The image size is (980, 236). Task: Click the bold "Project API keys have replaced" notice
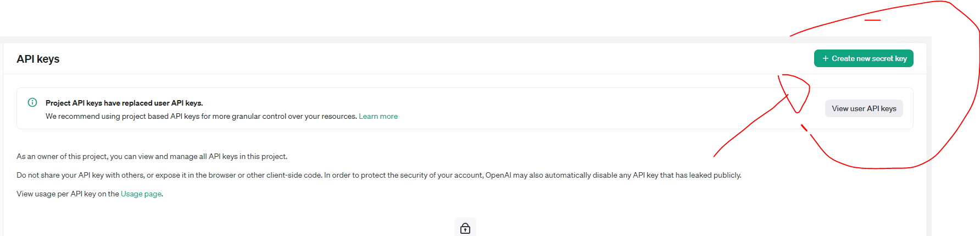point(124,103)
